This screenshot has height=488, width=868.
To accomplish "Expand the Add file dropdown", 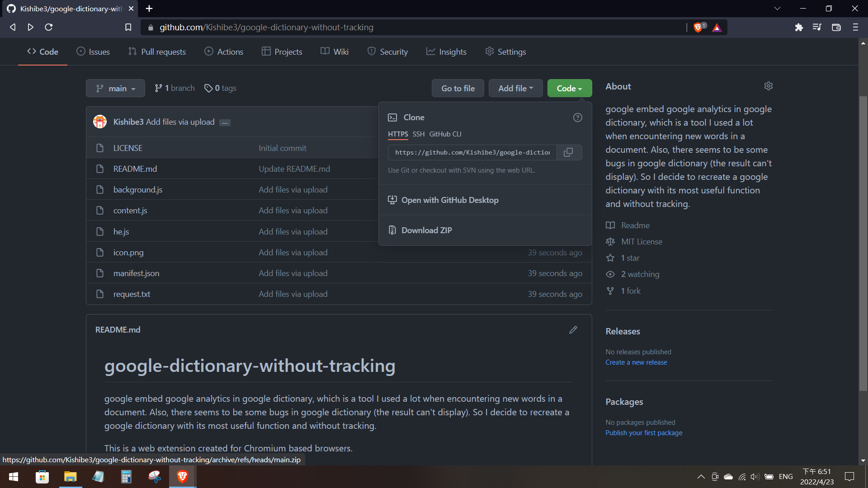I will click(515, 89).
